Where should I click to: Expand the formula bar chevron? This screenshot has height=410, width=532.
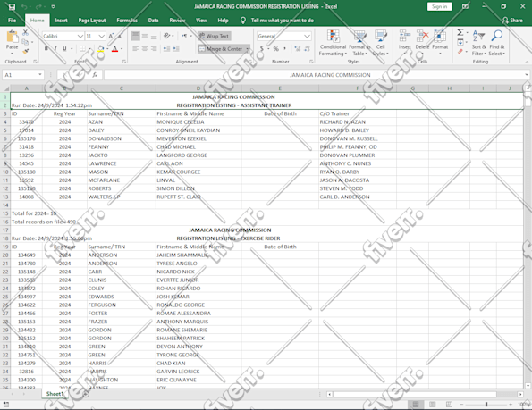527,74
